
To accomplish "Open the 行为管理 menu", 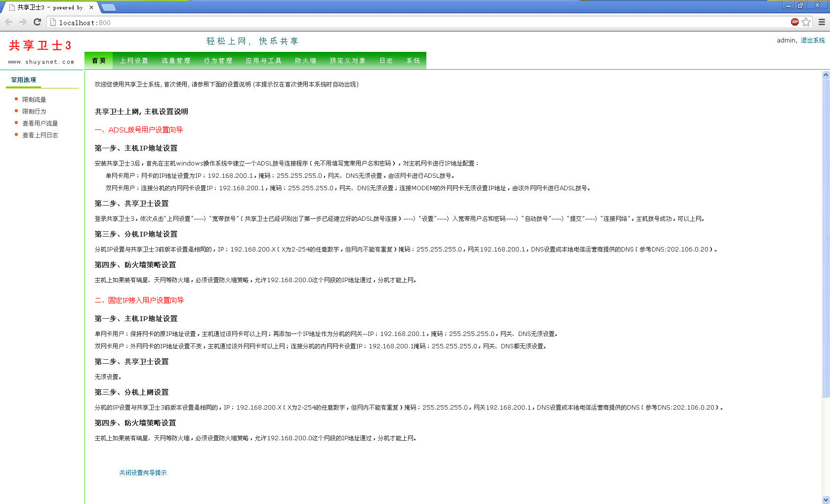I will click(218, 61).
